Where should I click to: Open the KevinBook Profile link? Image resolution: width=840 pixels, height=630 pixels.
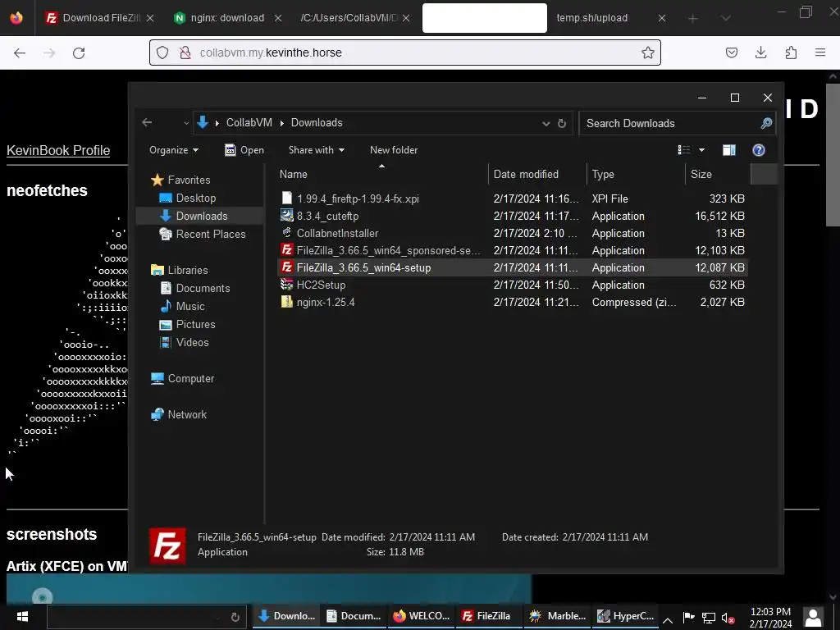coord(58,151)
